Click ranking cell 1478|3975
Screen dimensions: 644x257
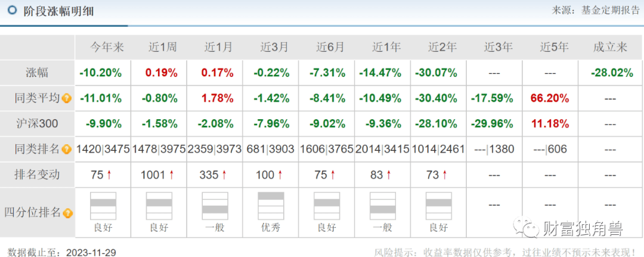(x=159, y=150)
